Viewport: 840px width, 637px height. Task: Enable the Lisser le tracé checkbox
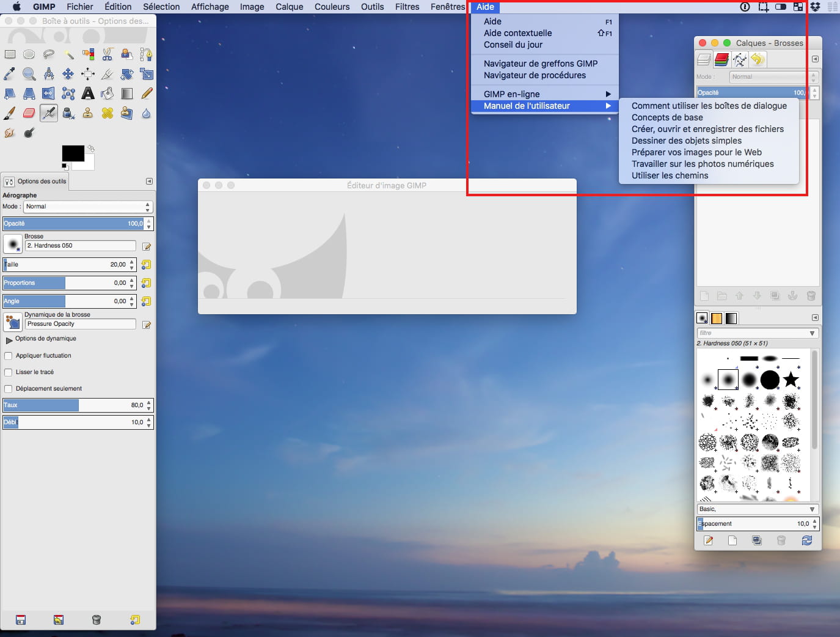9,372
